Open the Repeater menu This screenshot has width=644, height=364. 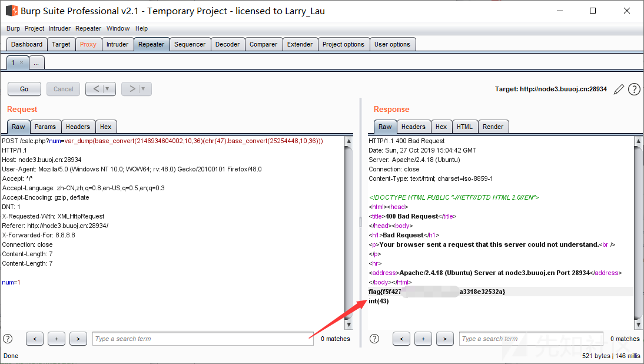tap(88, 28)
